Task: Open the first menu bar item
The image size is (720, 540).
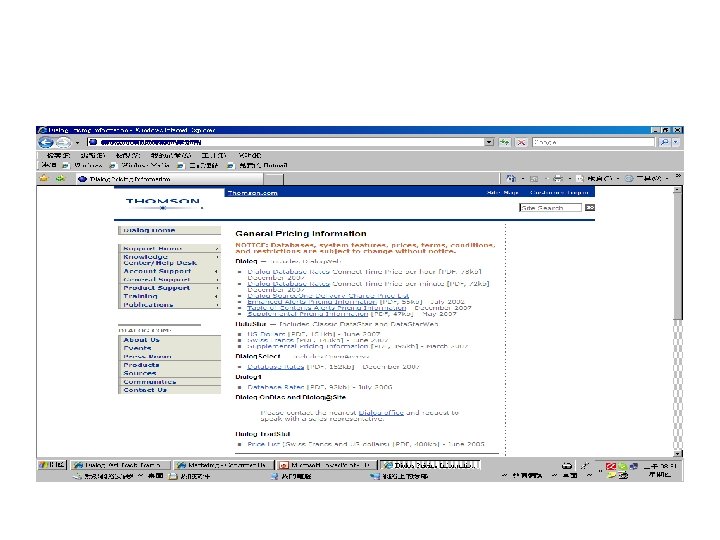Action: (x=59, y=155)
